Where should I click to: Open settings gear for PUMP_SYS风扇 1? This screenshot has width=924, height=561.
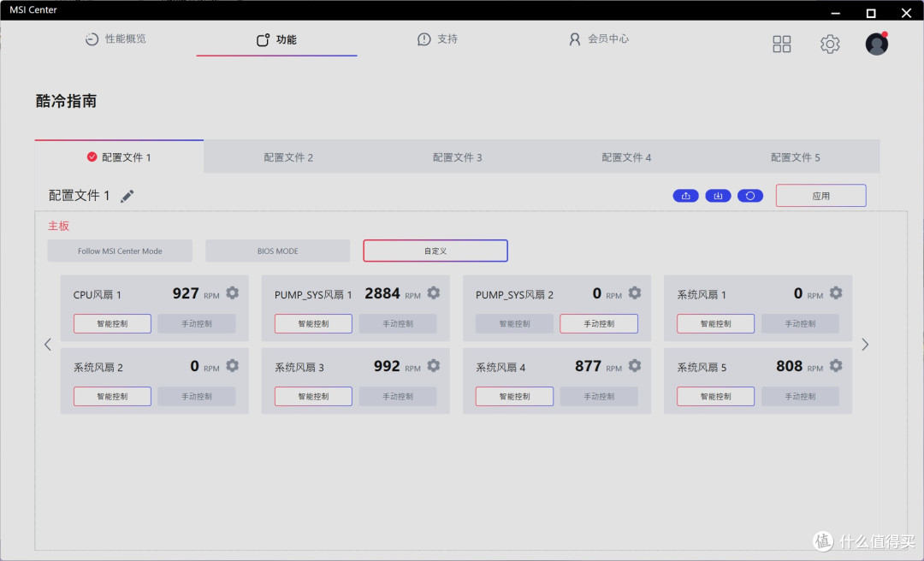(x=434, y=292)
